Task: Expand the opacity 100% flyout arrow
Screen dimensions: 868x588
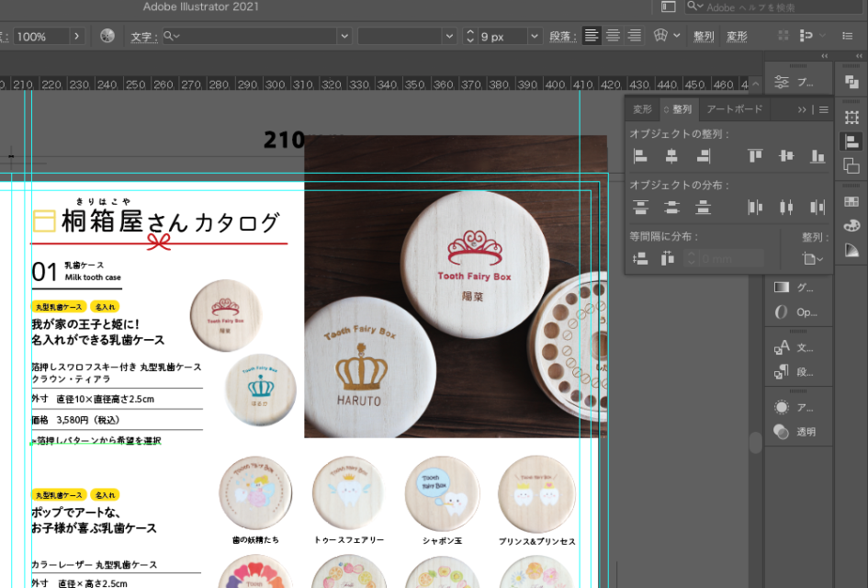Action: (x=76, y=36)
